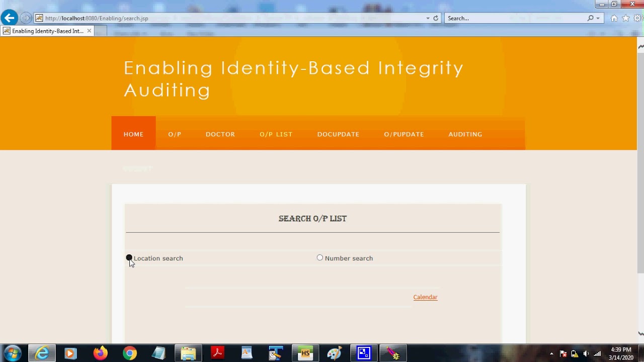This screenshot has height=362, width=644.
Task: Expand the search provider dropdown arrow
Action: pyautogui.click(x=598, y=18)
